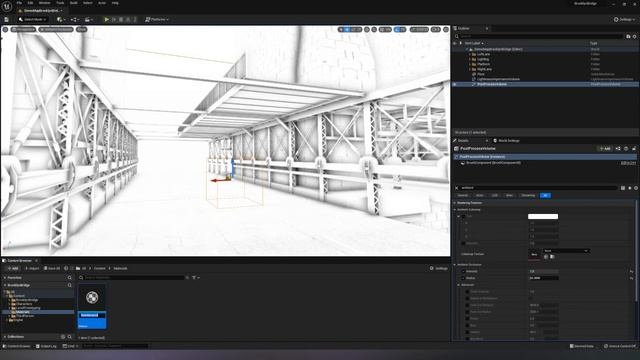Enable the Ambient Occlusion Intensity override checkbox
The image size is (640, 360).
(x=463, y=271)
